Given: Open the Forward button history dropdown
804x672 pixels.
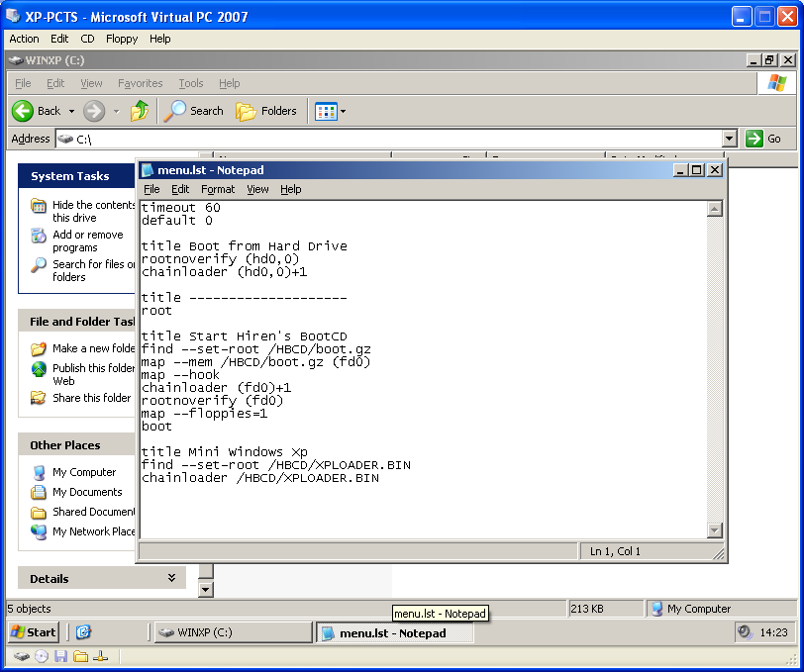Looking at the screenshot, I should click(117, 111).
